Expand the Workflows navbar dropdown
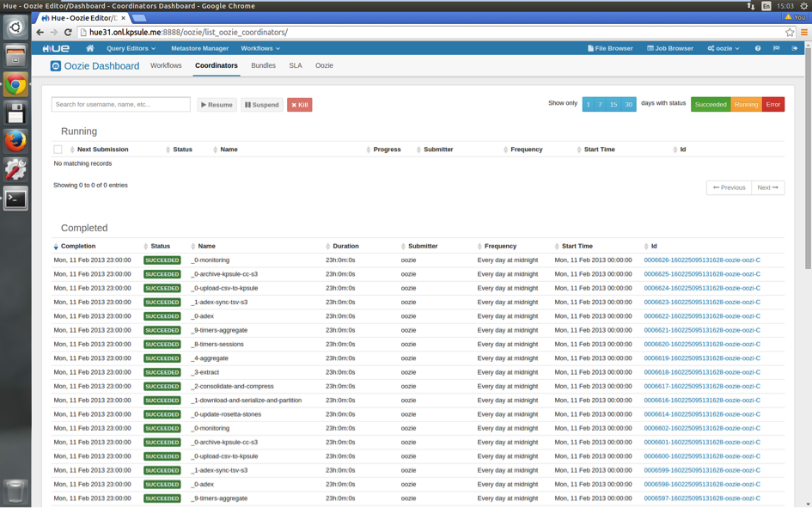The image size is (812, 508). pos(260,48)
